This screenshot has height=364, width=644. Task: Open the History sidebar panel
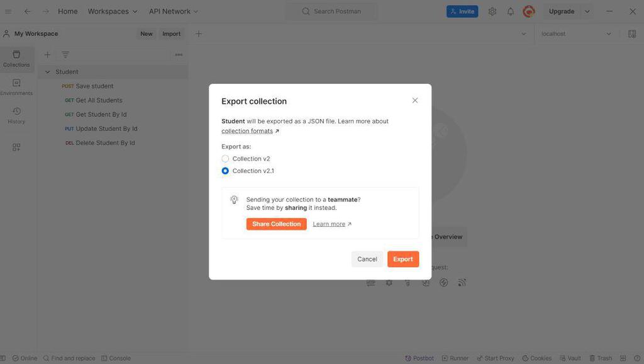(16, 115)
